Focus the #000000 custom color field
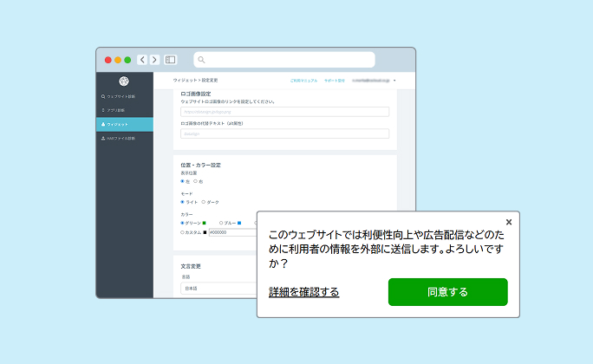This screenshot has width=593, height=364. click(x=233, y=232)
